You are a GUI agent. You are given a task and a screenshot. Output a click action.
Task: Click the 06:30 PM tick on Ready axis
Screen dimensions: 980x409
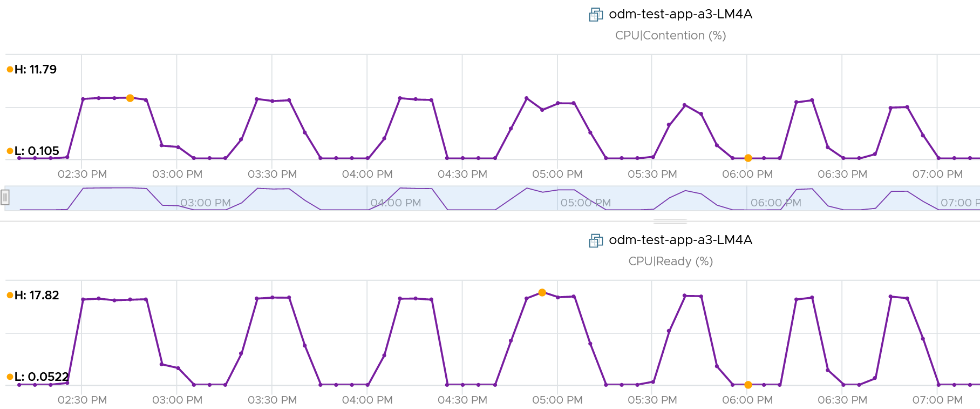[842, 400]
